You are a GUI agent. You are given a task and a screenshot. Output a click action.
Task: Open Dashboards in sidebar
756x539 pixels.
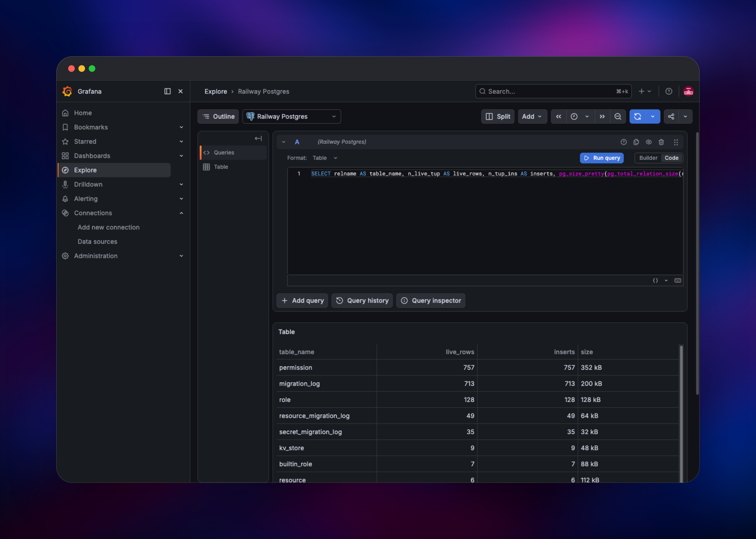(x=92, y=156)
